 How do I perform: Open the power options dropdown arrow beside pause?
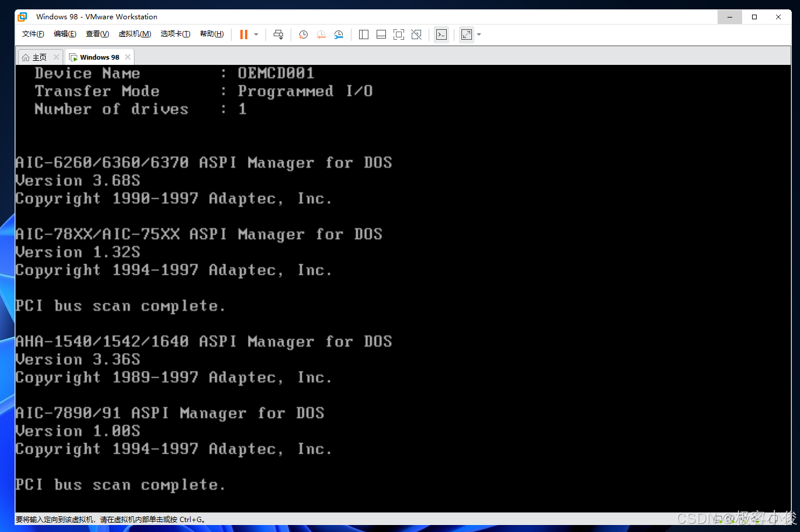[256, 34]
